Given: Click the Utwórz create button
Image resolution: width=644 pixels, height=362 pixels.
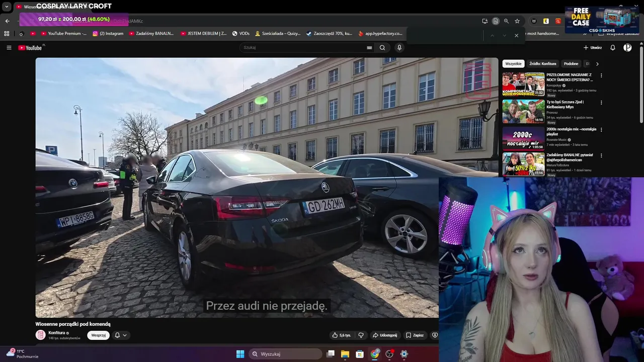Looking at the screenshot, I should click(x=593, y=48).
